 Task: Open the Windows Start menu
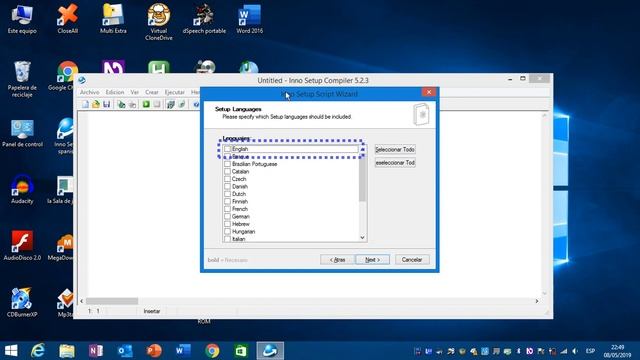11,351
